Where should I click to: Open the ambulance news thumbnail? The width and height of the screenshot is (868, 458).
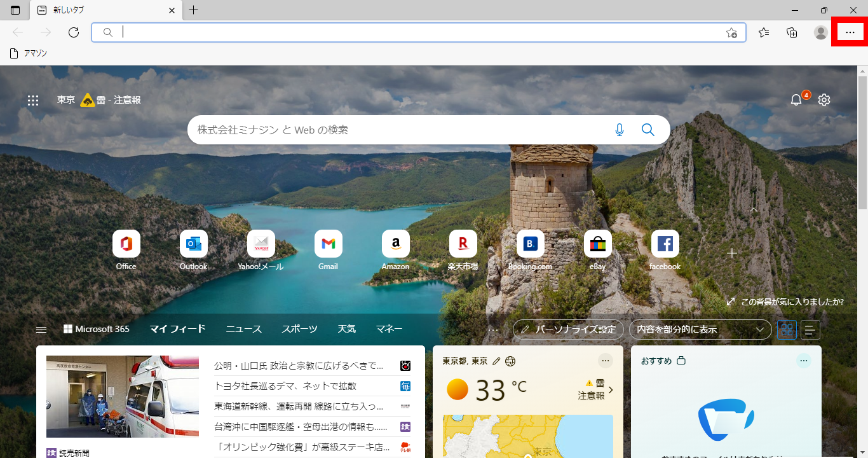pyautogui.click(x=123, y=396)
